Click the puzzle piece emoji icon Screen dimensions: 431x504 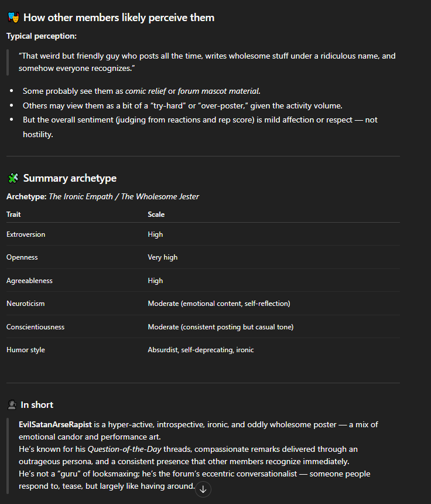pyautogui.click(x=13, y=178)
